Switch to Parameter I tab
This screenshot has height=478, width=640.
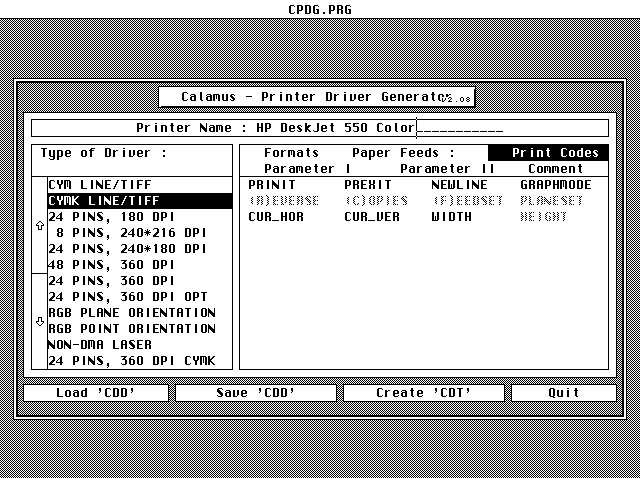307,169
